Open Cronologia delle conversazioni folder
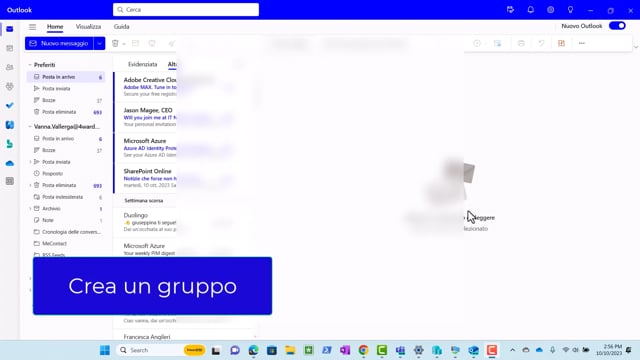The image size is (640, 360). (x=66, y=232)
